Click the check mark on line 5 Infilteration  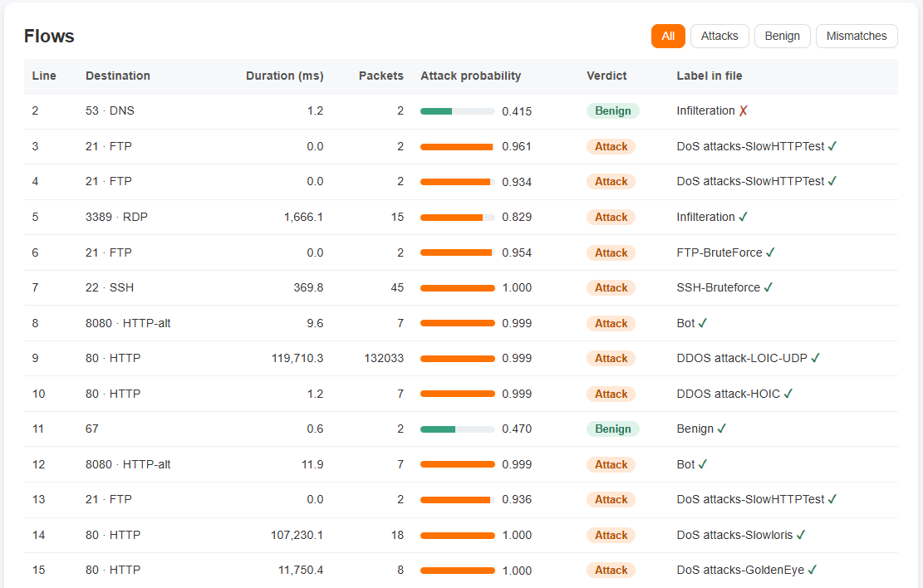coord(743,217)
